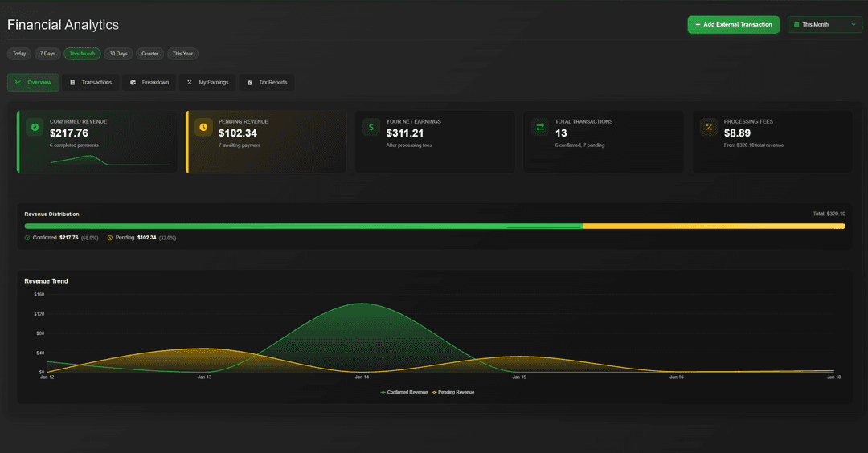Select the This Month filter chip
This screenshot has width=868, height=453.
click(82, 54)
